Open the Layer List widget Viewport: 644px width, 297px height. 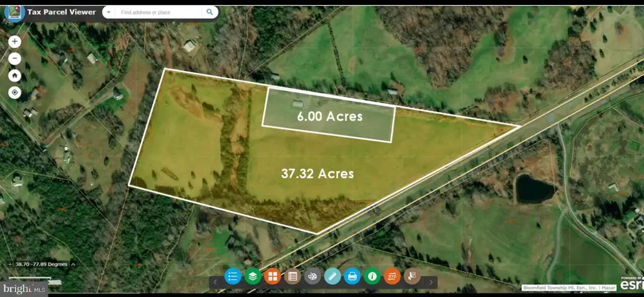pyautogui.click(x=253, y=276)
